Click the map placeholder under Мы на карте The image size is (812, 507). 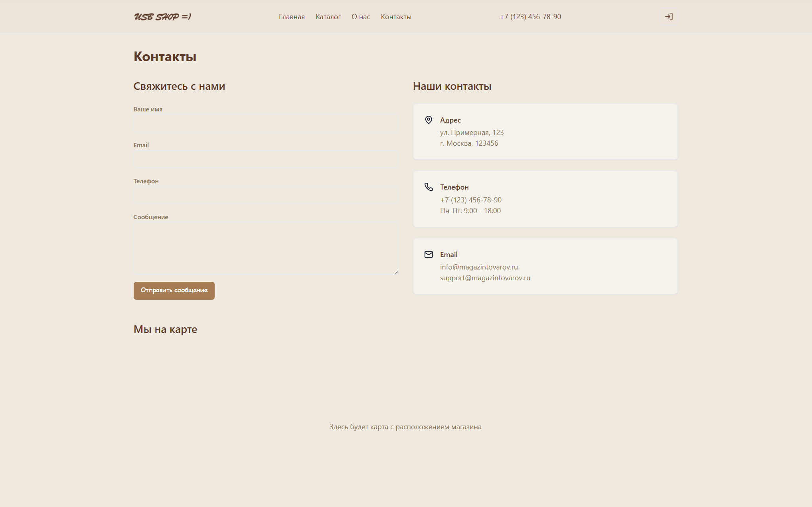coord(405,426)
